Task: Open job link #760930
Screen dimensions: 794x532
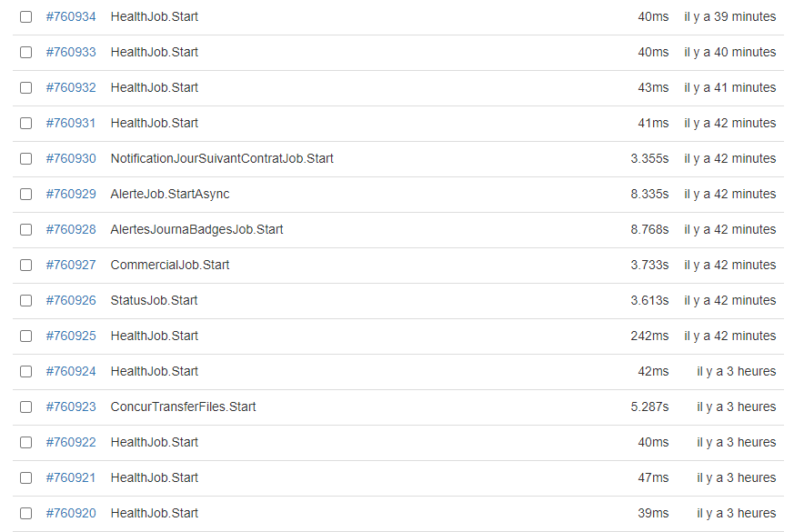Action: click(71, 158)
